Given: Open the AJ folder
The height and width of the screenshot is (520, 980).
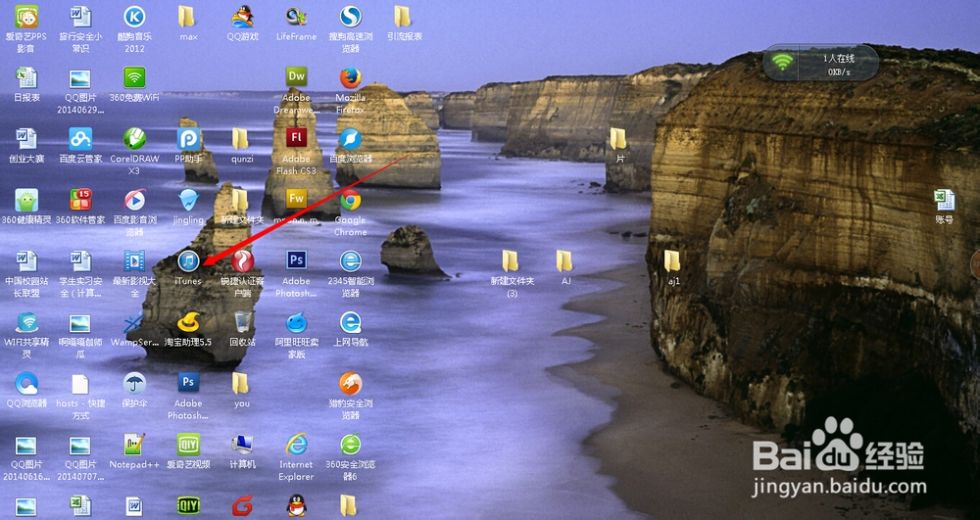Looking at the screenshot, I should tap(564, 260).
